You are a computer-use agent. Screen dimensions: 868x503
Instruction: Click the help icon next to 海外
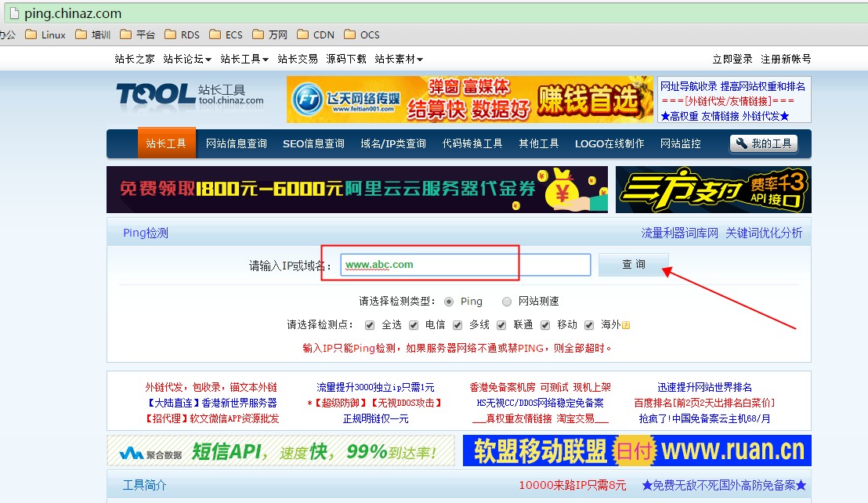(x=626, y=325)
